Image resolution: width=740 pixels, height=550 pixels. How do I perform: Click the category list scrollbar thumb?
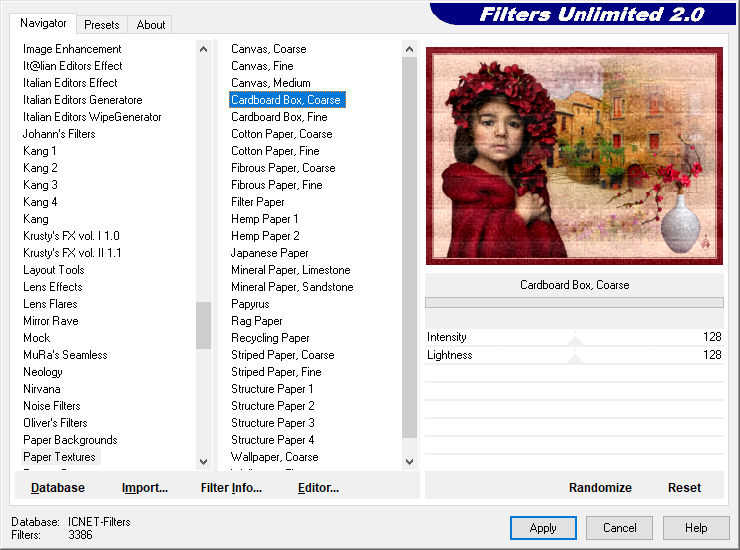tap(203, 325)
